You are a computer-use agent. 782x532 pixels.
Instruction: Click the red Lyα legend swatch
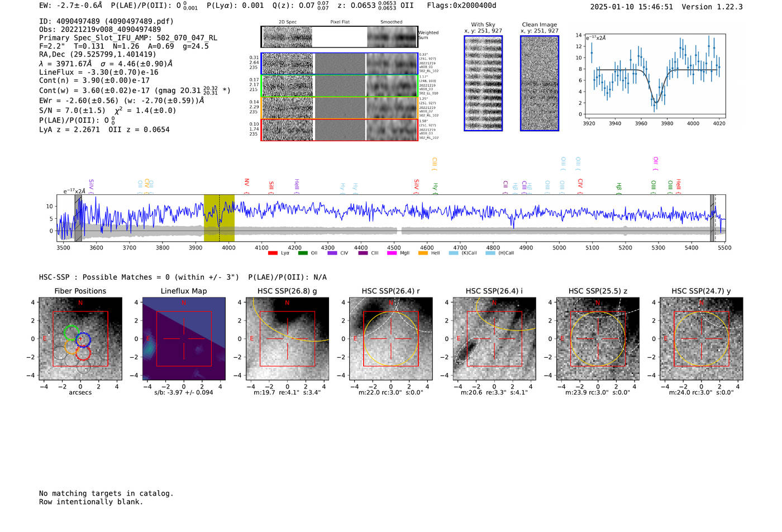tap(273, 253)
